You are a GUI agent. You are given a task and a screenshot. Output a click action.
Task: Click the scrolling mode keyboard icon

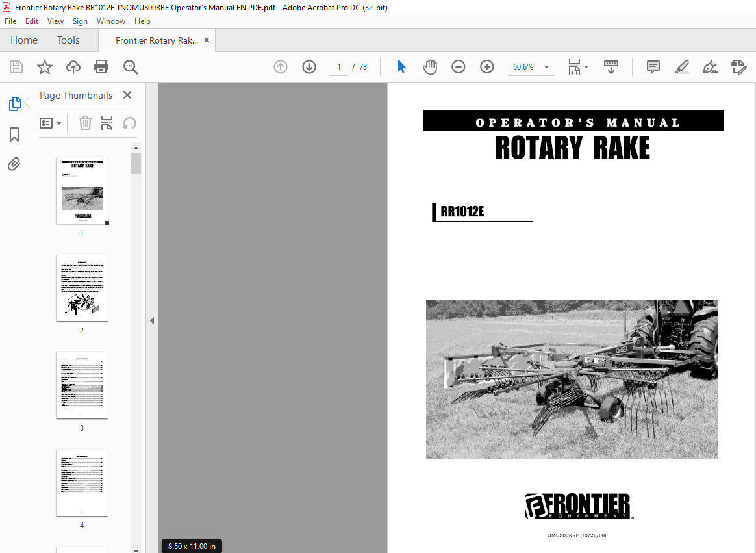point(611,67)
